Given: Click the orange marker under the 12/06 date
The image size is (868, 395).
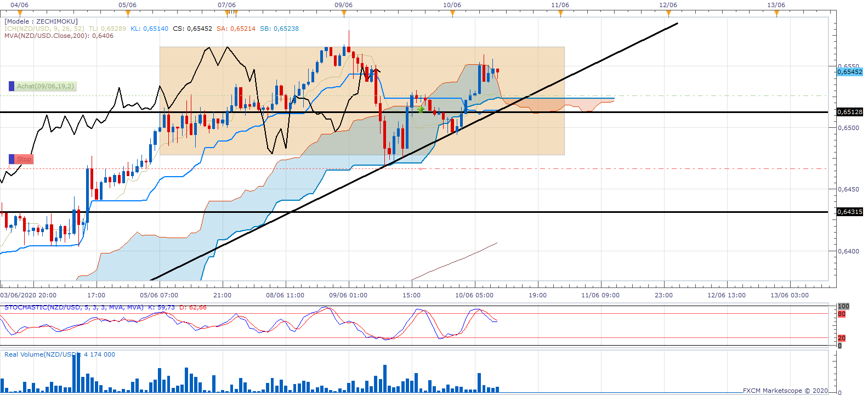Looking at the screenshot, I should click(668, 13).
